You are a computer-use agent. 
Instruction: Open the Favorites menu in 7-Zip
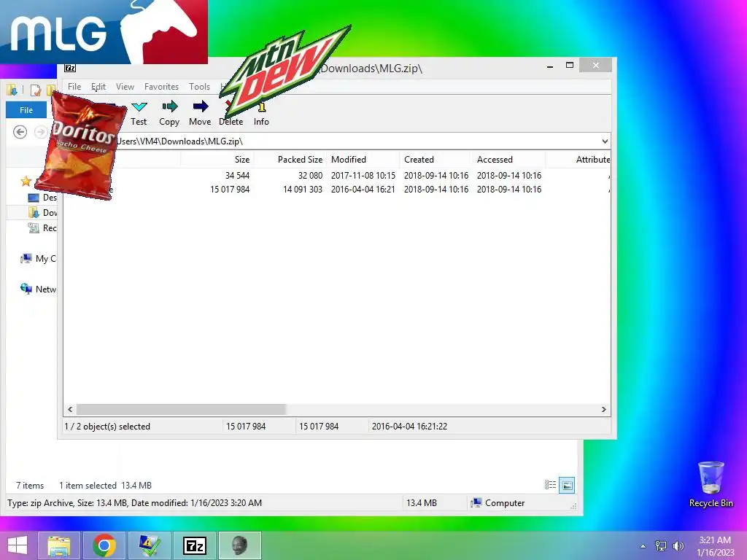tap(161, 87)
